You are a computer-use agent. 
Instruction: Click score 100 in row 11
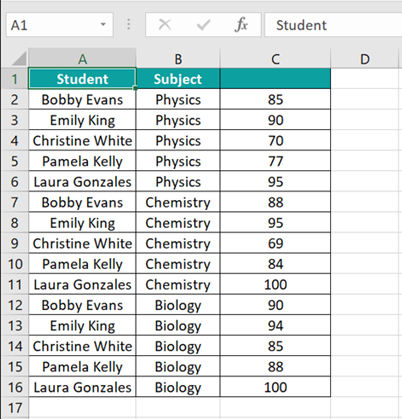(x=275, y=284)
